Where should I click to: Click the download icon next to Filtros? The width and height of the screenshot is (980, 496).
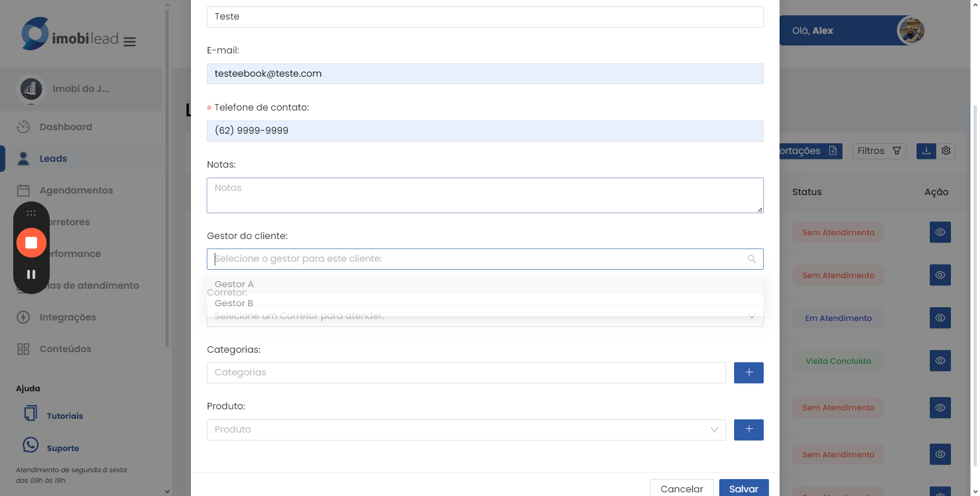tap(926, 151)
